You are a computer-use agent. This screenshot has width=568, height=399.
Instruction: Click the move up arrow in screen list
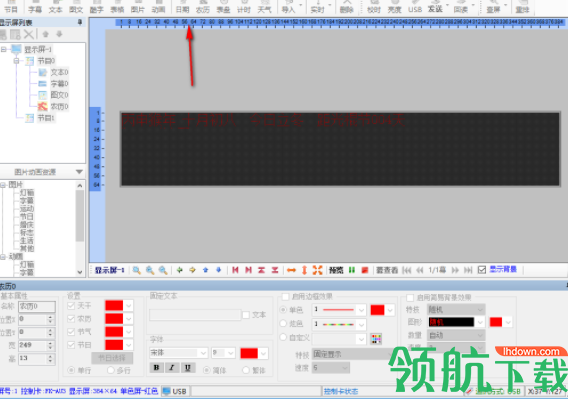tap(46, 34)
